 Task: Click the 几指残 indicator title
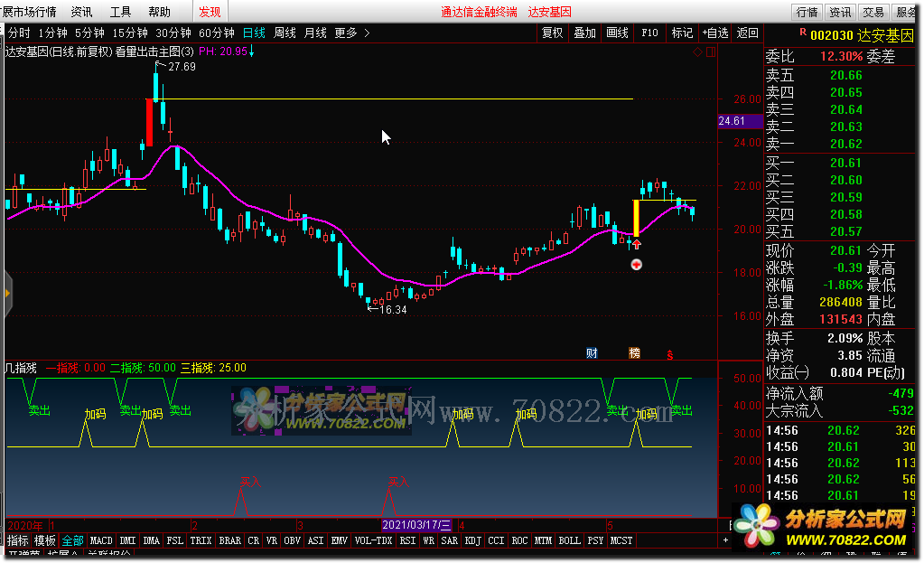pyautogui.click(x=21, y=368)
